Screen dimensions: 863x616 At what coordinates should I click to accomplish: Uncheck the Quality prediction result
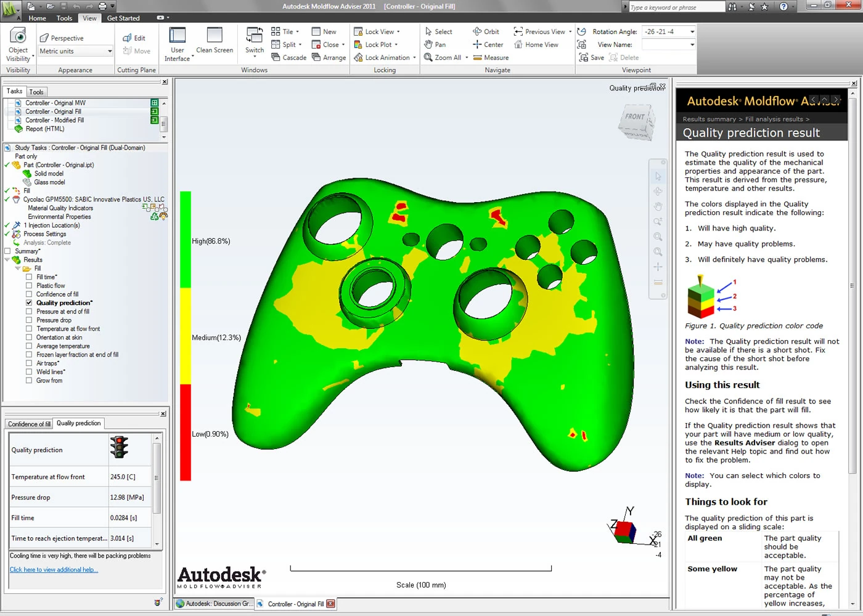(29, 303)
